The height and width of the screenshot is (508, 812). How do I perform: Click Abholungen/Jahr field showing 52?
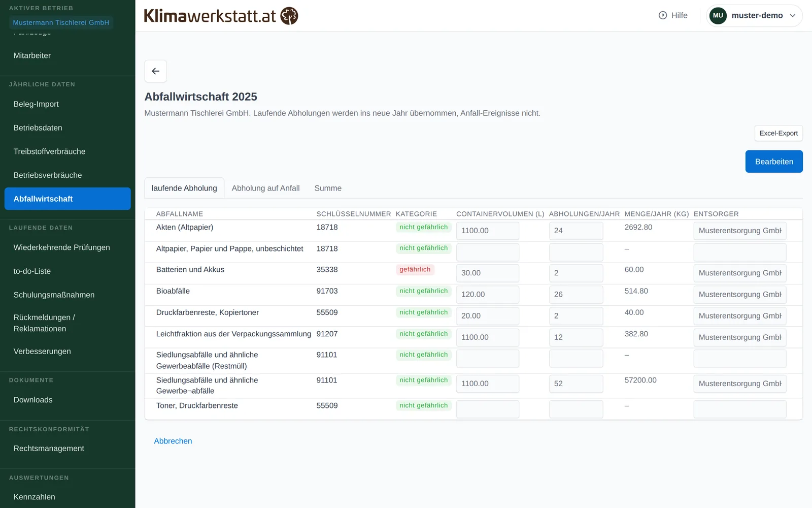(x=576, y=384)
